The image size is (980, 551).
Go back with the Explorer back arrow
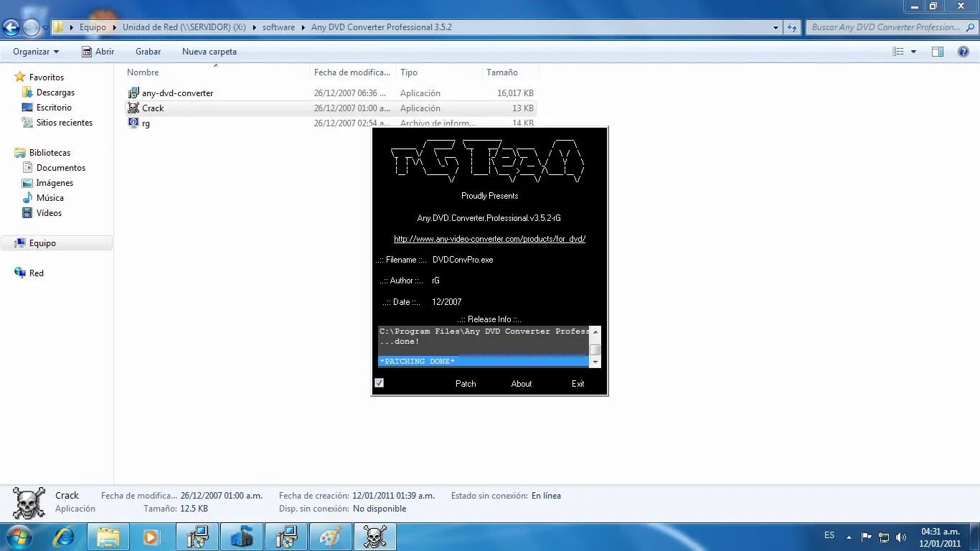[11, 28]
